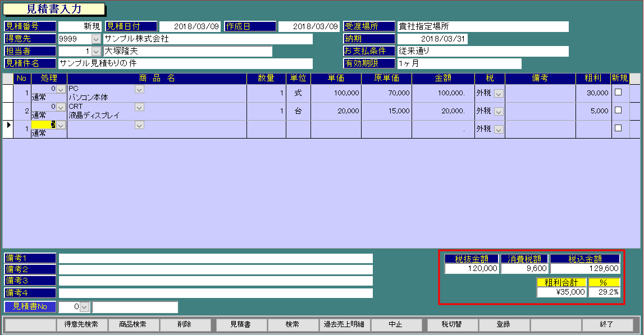The image size is (644, 335).
Task: Click the gross margin percentage 29.2%
Action: coord(604,292)
